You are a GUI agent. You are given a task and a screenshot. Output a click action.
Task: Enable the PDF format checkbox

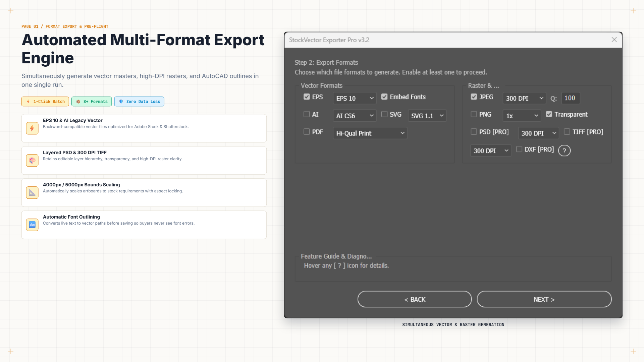(307, 132)
